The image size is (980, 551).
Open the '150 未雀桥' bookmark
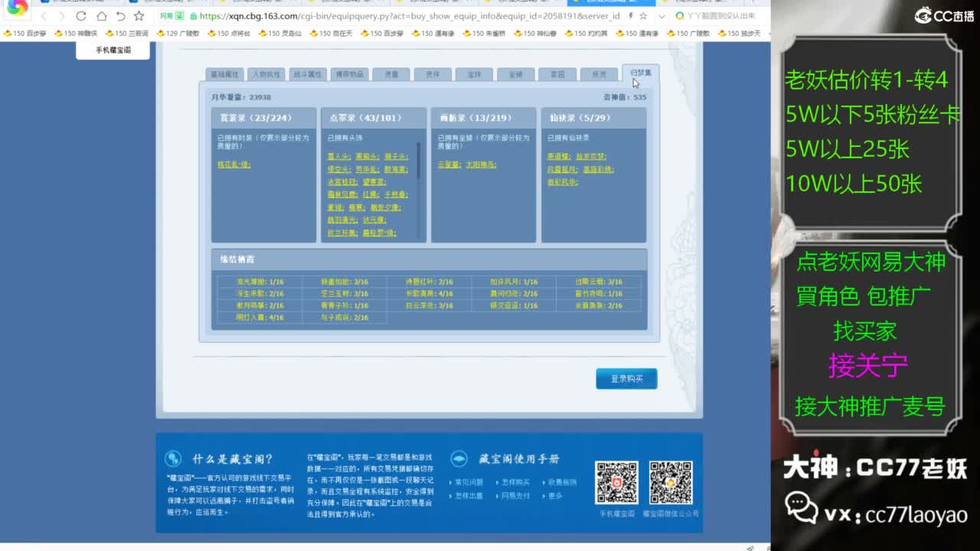click(485, 34)
